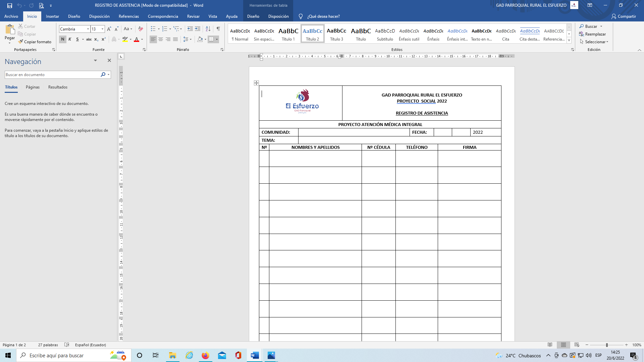Screen dimensions: 644x362
Task: Click the Copiar formato paintbrush icon
Action: click(21, 42)
